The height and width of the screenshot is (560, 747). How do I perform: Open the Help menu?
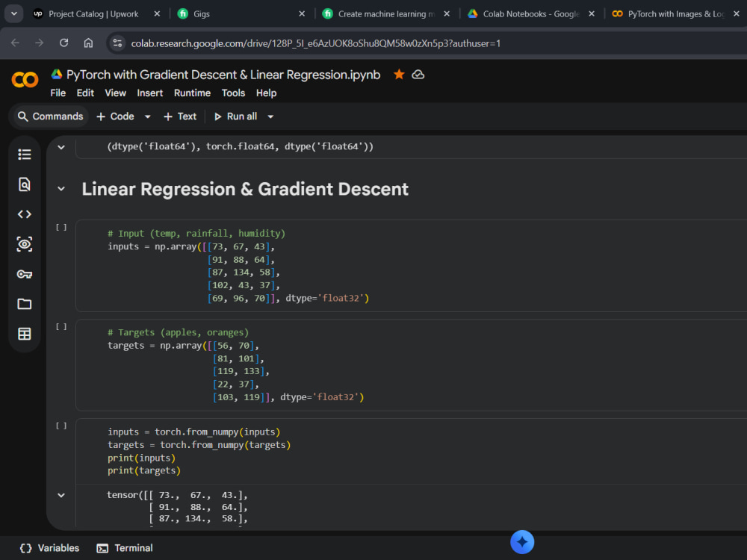(267, 93)
